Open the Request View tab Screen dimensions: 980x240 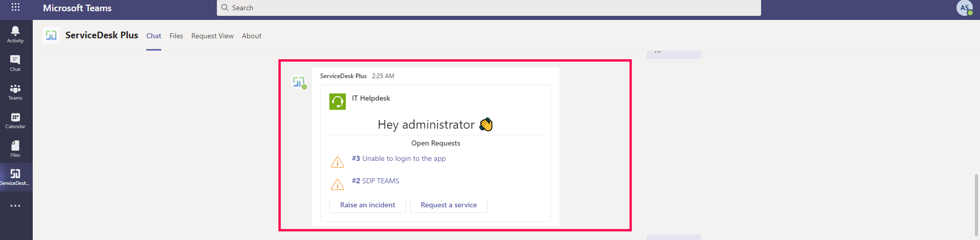[212, 36]
